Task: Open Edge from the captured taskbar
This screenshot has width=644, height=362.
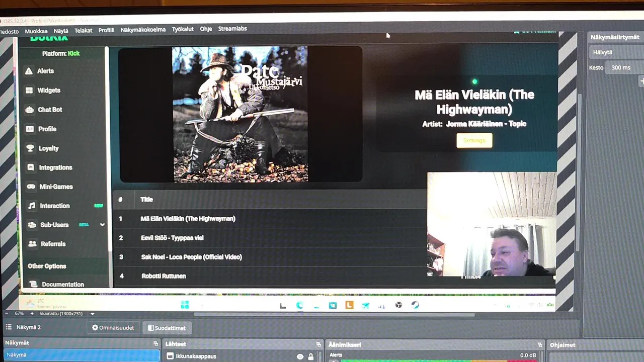Action: (x=299, y=305)
